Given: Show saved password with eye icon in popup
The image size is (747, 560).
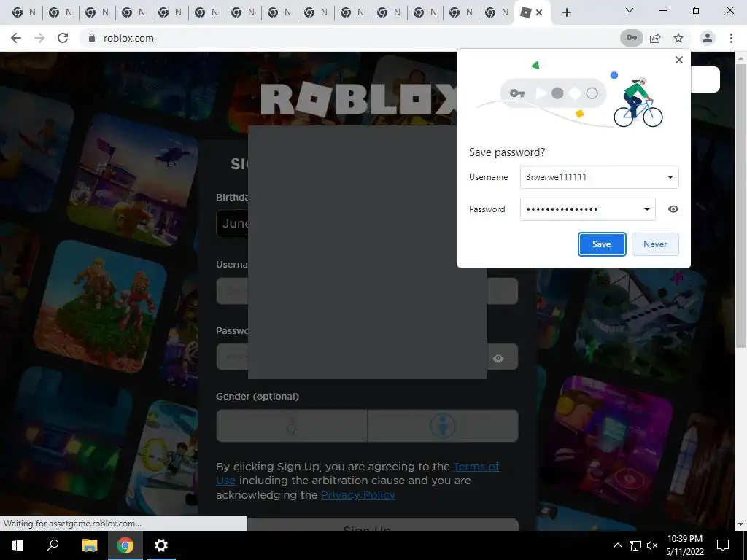Looking at the screenshot, I should point(673,209).
